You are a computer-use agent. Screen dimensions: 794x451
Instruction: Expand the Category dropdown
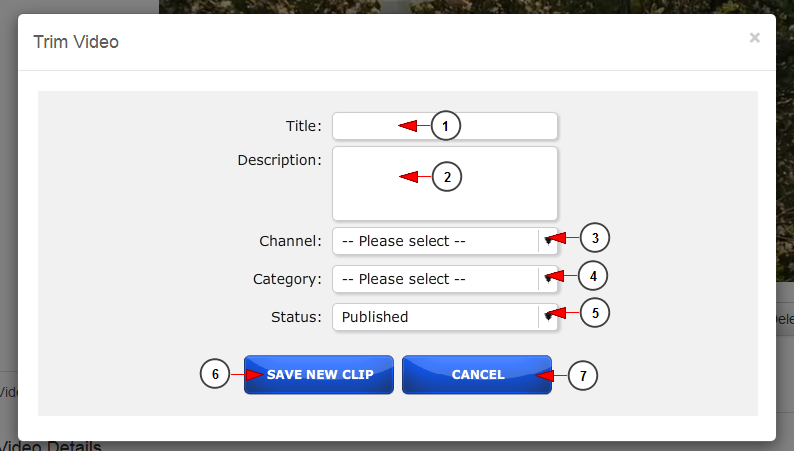point(445,279)
